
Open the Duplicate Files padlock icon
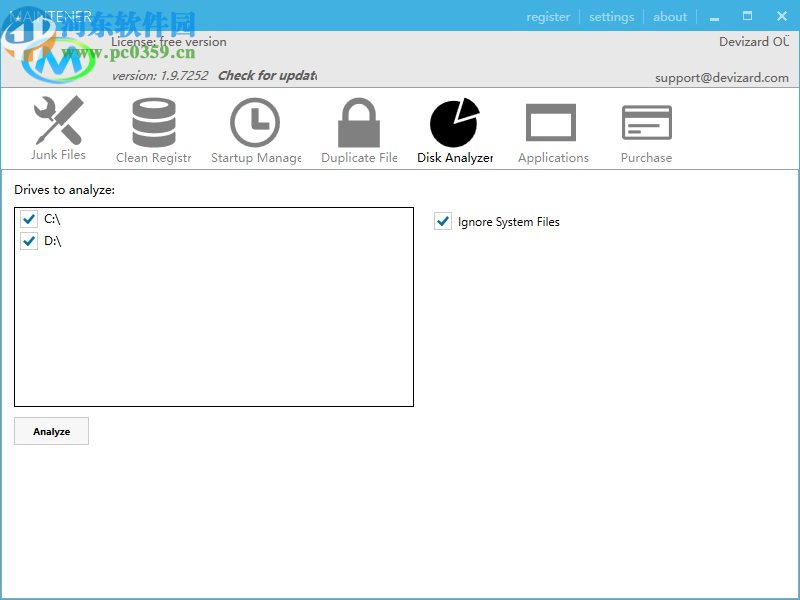click(359, 122)
